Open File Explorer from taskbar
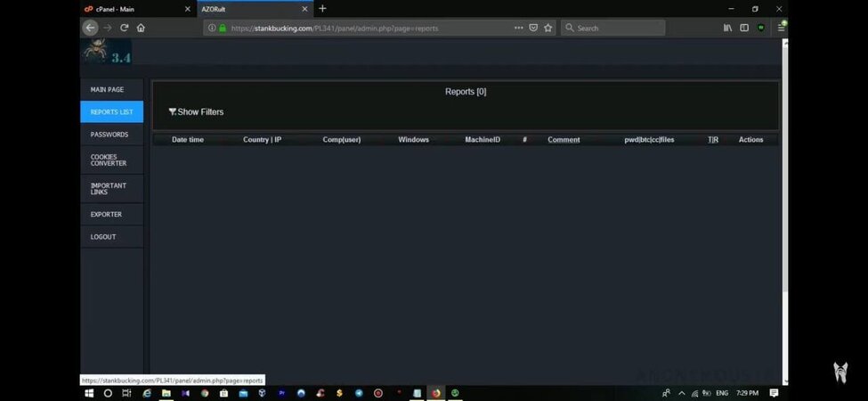This screenshot has width=868, height=401. [166, 393]
